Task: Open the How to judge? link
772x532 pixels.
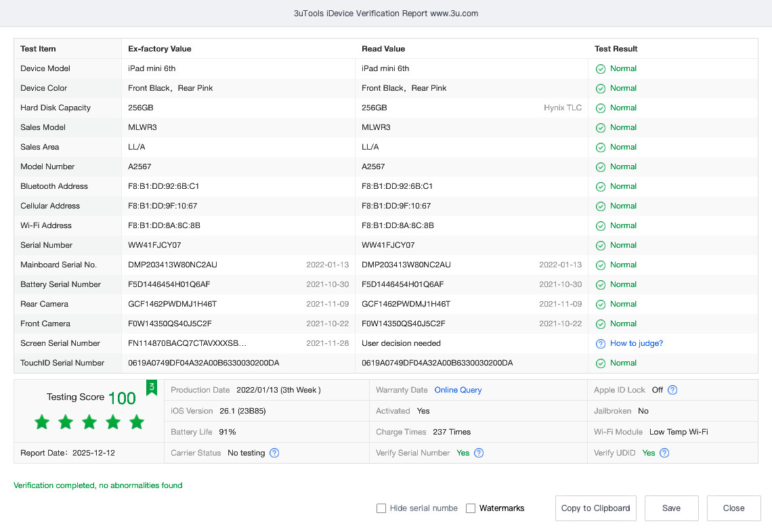Action: coord(636,343)
